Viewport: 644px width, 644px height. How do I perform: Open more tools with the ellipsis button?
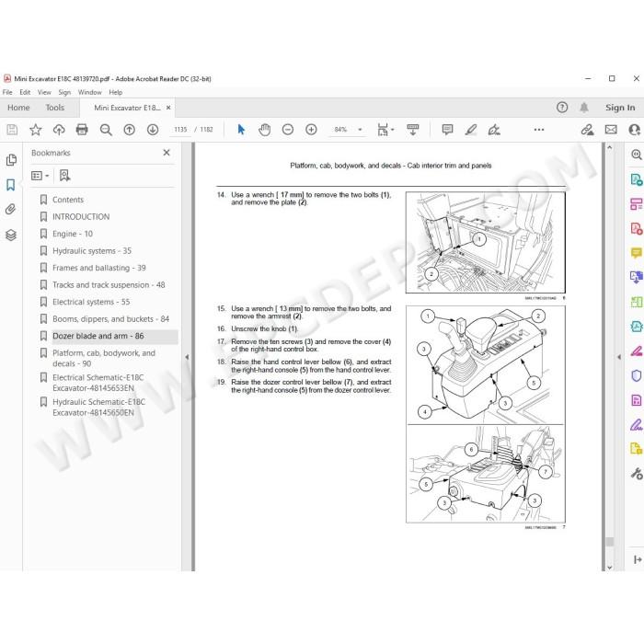point(539,130)
